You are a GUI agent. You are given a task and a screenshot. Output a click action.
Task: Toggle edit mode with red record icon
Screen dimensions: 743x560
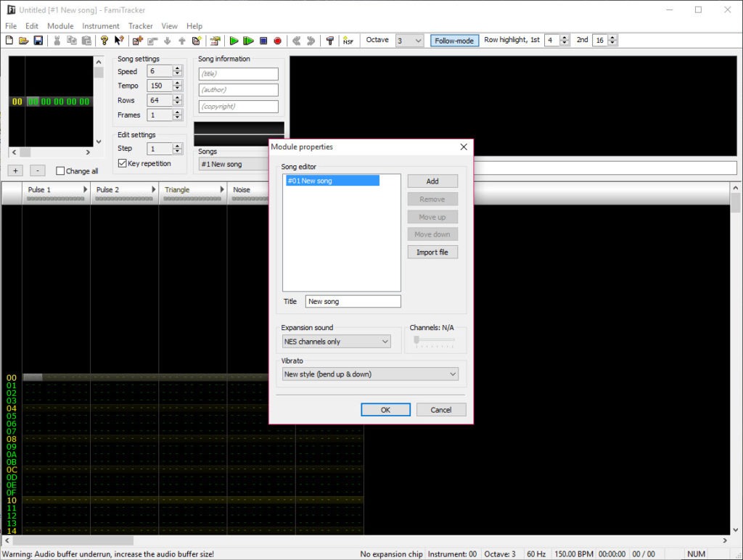pos(278,41)
